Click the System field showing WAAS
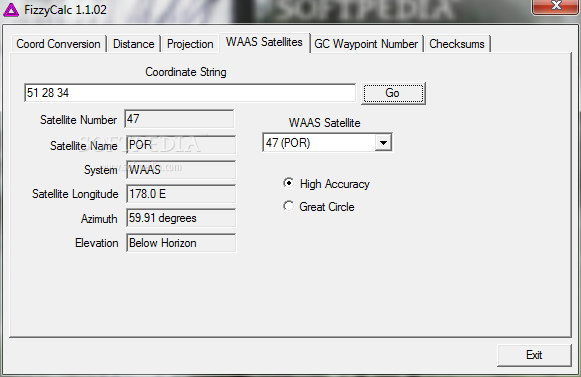This screenshot has width=581, height=377. (181, 170)
